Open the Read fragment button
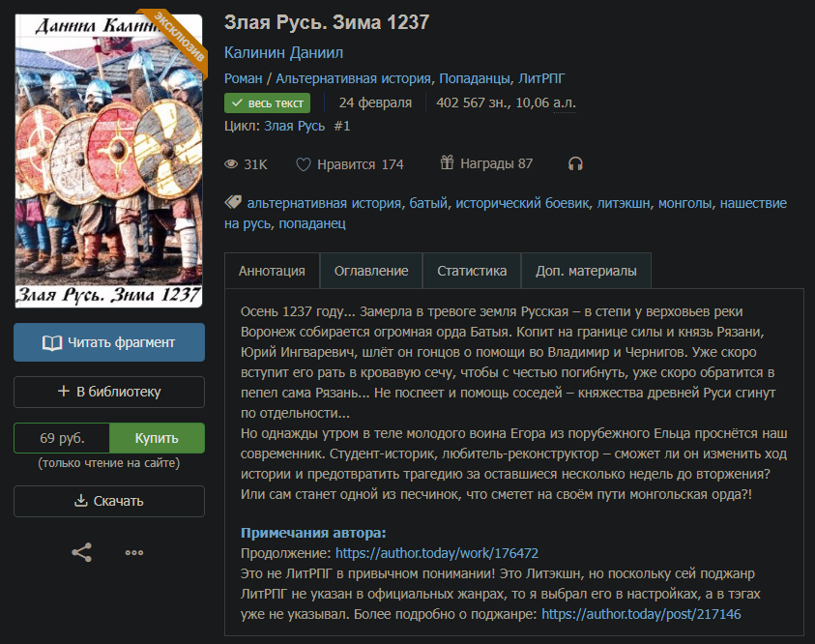Viewport: 815px width, 644px height. [109, 342]
